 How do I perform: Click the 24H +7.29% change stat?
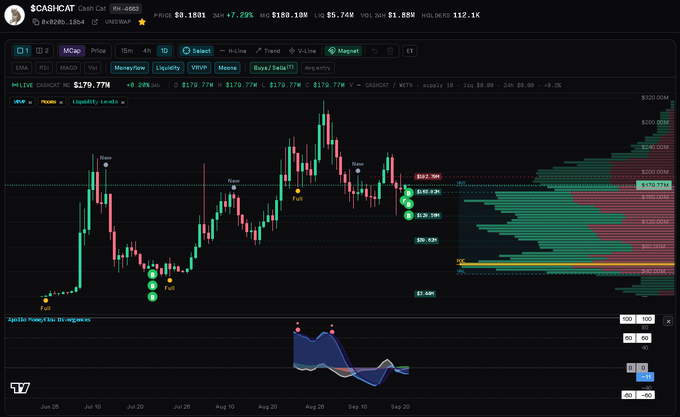pos(233,15)
